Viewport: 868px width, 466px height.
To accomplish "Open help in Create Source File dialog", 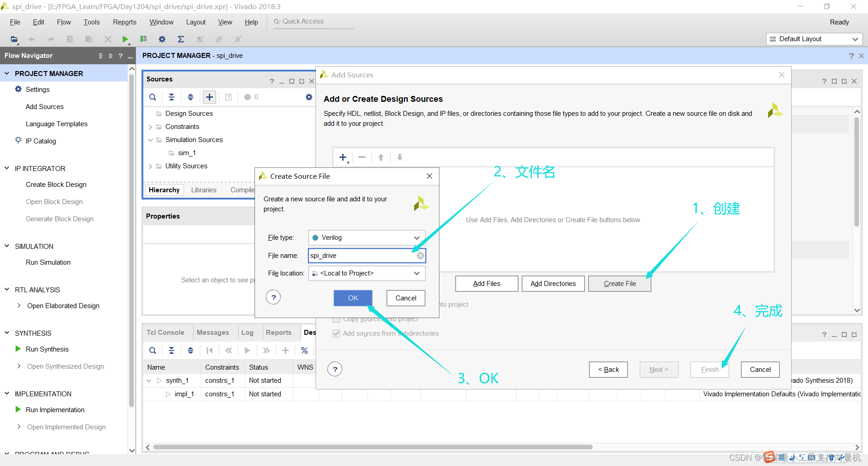I will (x=274, y=297).
